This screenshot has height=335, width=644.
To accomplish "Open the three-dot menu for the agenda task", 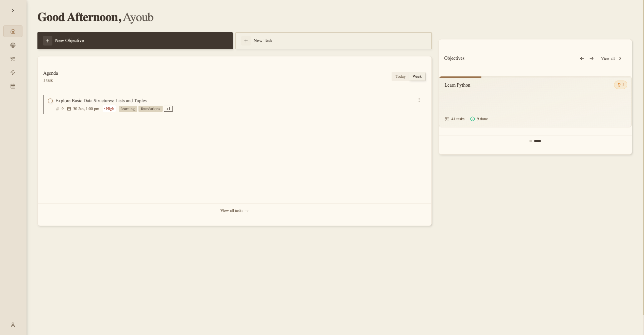I will [419, 100].
